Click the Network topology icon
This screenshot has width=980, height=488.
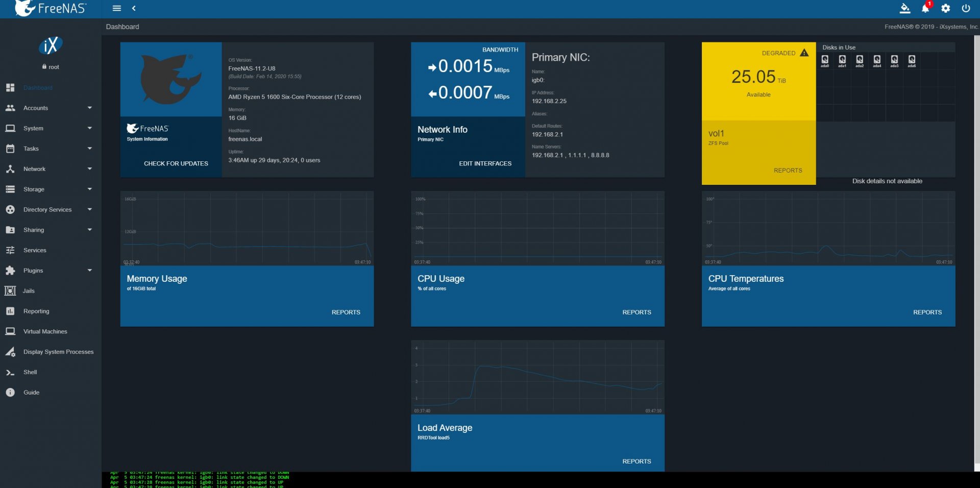(x=10, y=169)
